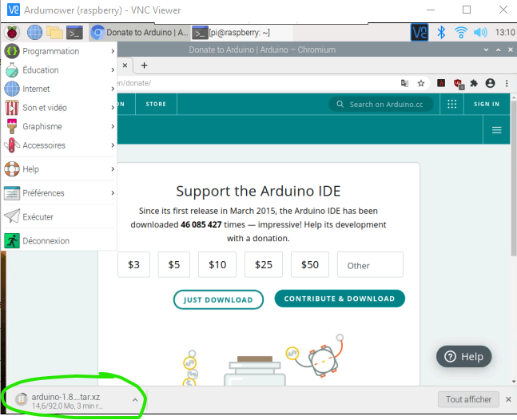The height and width of the screenshot is (420, 517).
Task: Expand the Son et vidéo submenu arrow
Action: (x=113, y=107)
